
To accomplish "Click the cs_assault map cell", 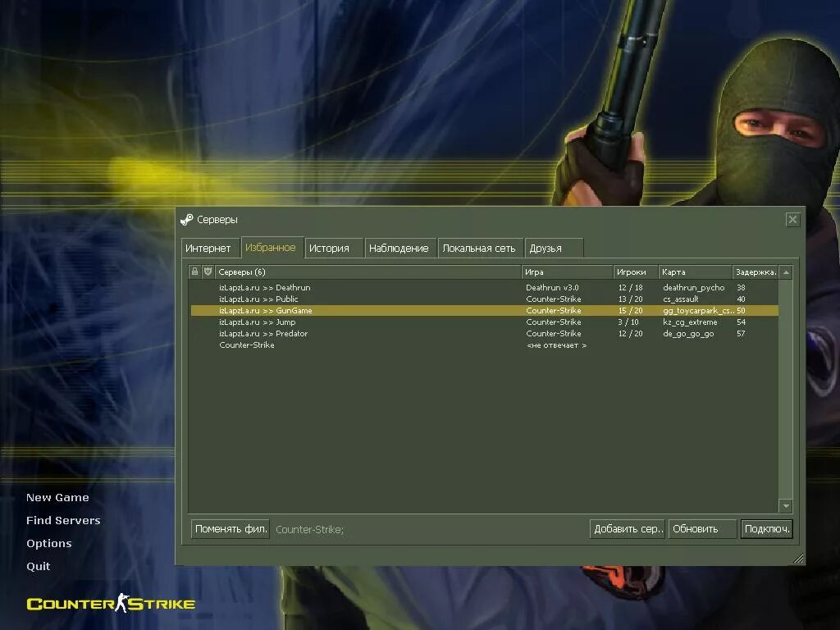I will pos(680,299).
